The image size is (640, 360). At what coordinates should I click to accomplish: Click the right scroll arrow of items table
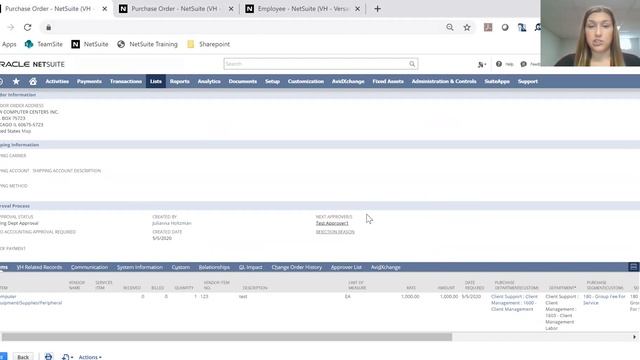[634, 337]
